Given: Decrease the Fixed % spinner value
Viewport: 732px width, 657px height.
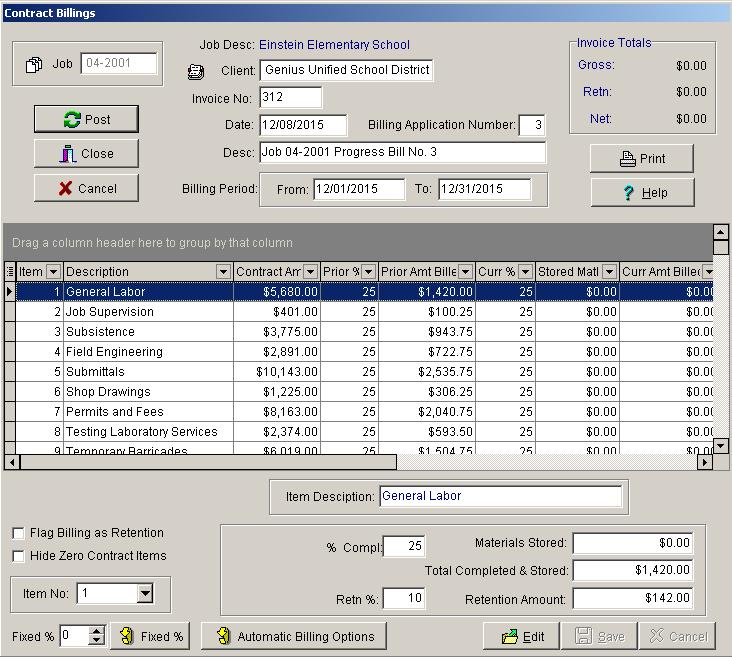Looking at the screenshot, I should click(97, 641).
